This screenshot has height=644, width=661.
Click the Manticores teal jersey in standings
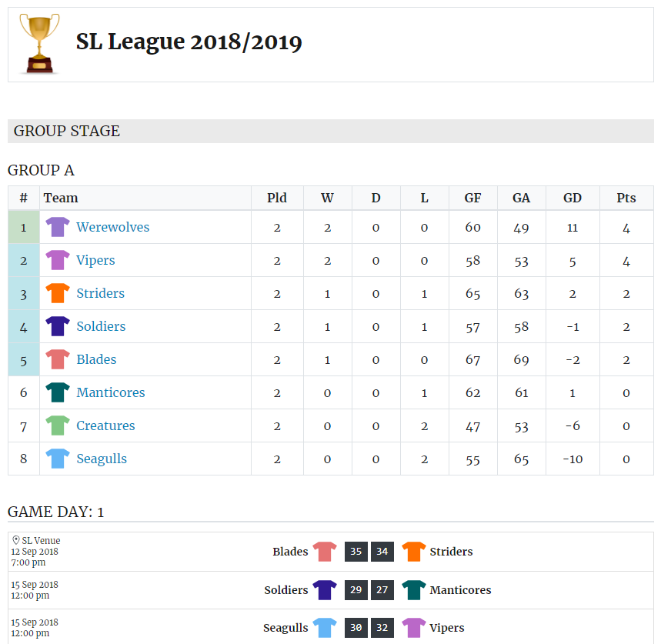click(58, 392)
